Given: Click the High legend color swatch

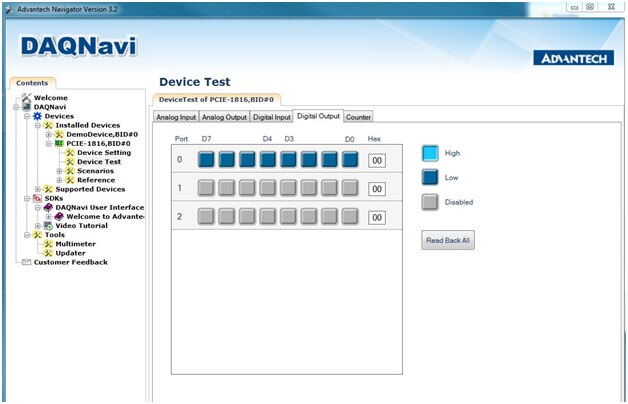Looking at the screenshot, I should [430, 153].
